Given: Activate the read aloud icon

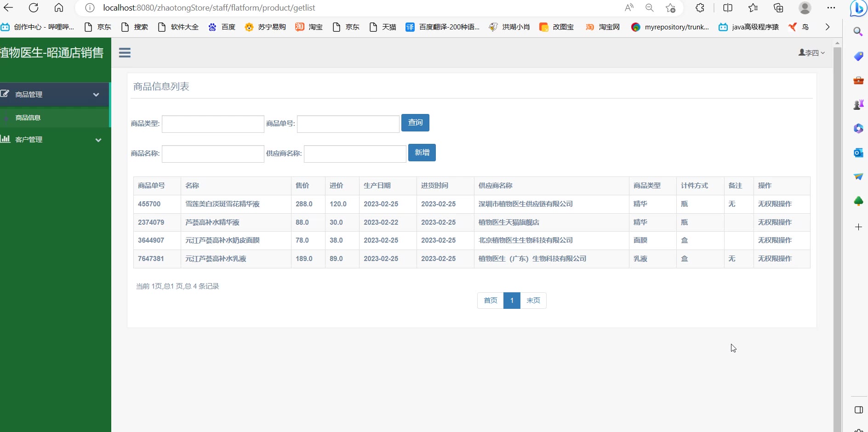Looking at the screenshot, I should tap(629, 8).
